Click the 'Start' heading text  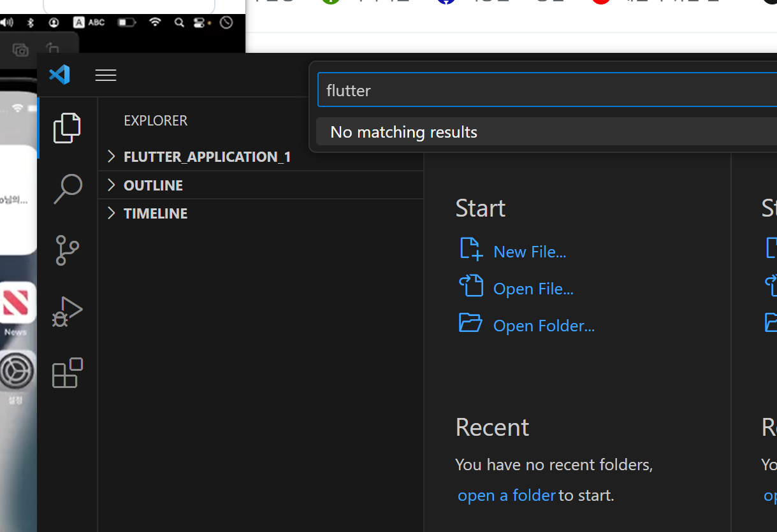point(480,208)
